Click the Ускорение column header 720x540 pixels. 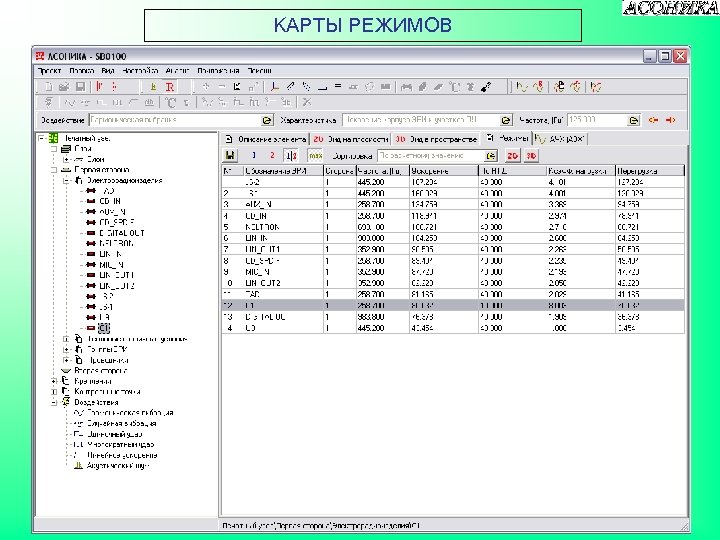coord(444,171)
